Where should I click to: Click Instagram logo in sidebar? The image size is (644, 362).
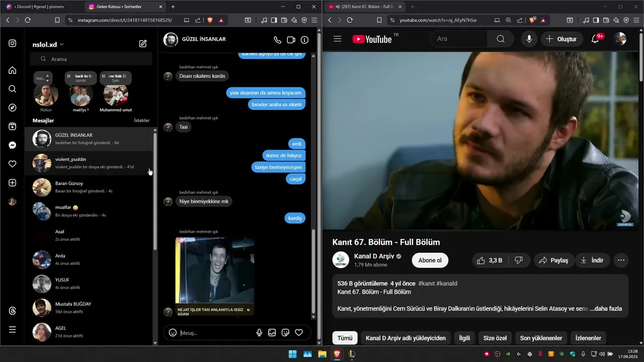coord(13,43)
